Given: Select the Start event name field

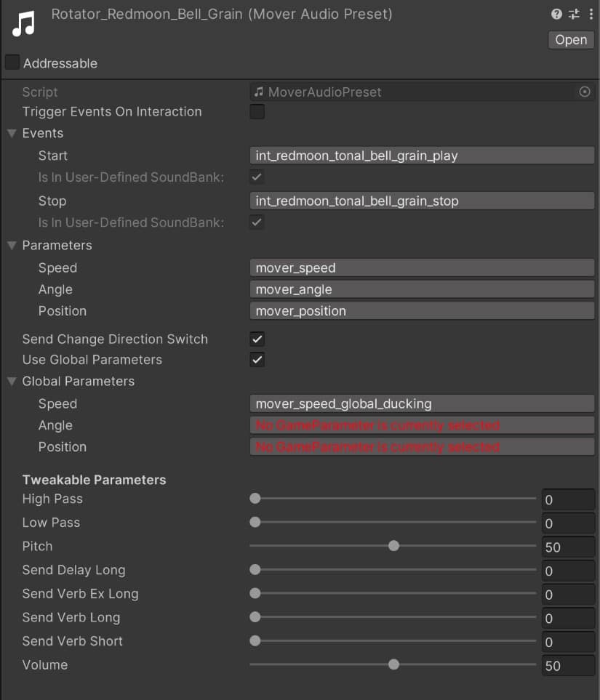Looking at the screenshot, I should (421, 156).
